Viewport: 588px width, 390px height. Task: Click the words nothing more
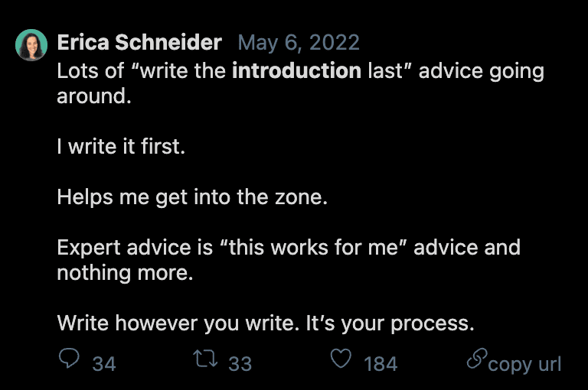point(126,273)
